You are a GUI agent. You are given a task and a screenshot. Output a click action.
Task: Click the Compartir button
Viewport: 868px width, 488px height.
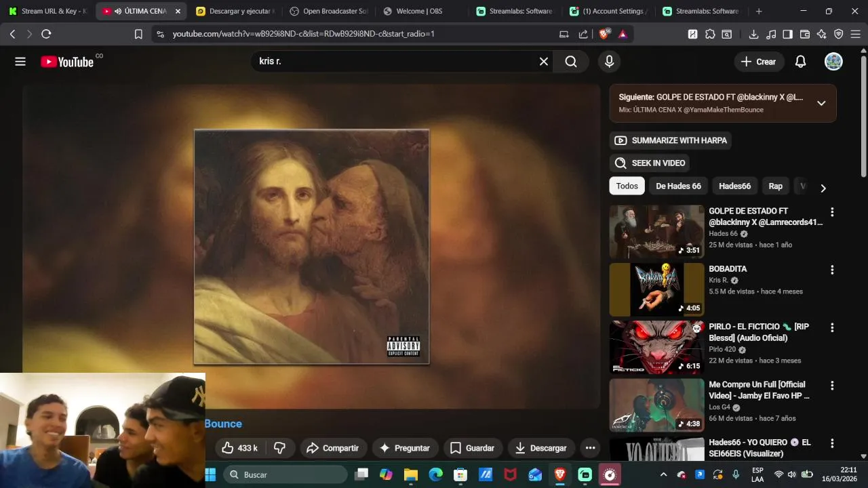pyautogui.click(x=333, y=448)
